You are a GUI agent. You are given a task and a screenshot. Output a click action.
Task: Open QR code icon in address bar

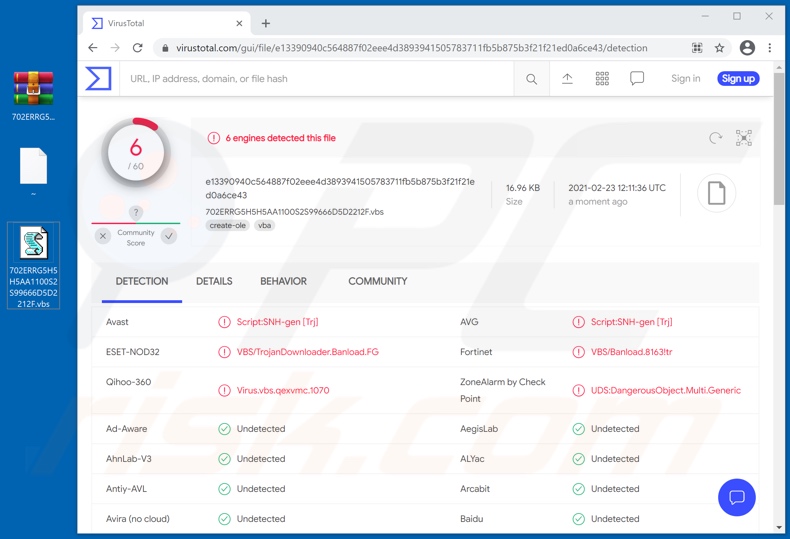tap(697, 48)
